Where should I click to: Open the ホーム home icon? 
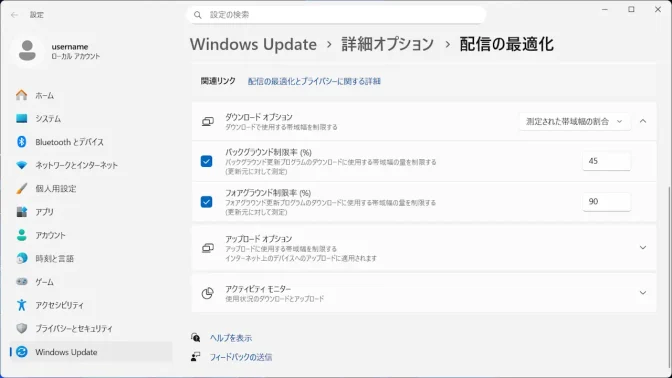tap(21, 95)
